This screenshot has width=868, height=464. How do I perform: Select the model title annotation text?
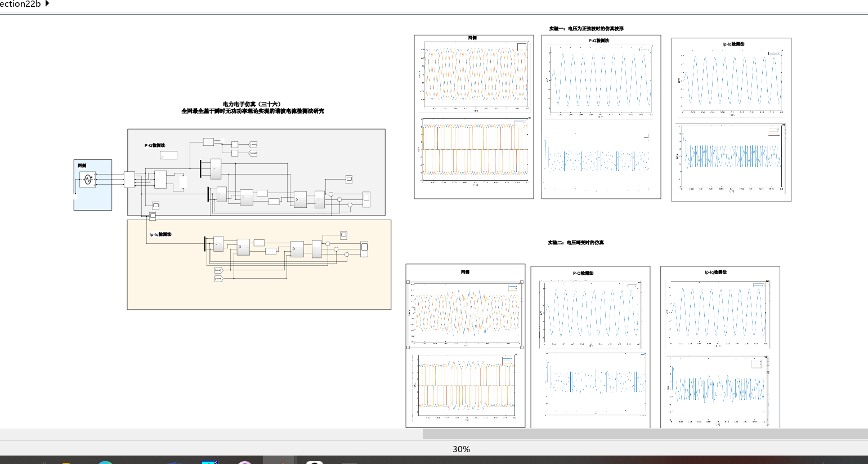click(x=252, y=108)
